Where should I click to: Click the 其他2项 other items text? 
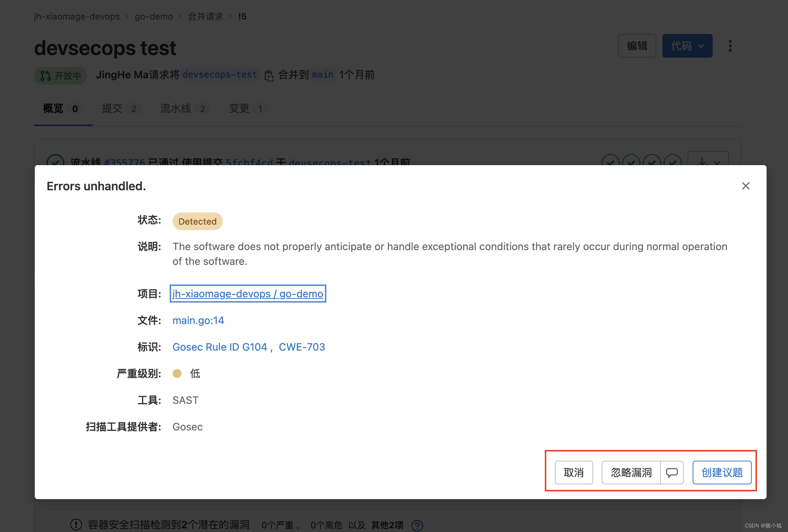(387, 525)
